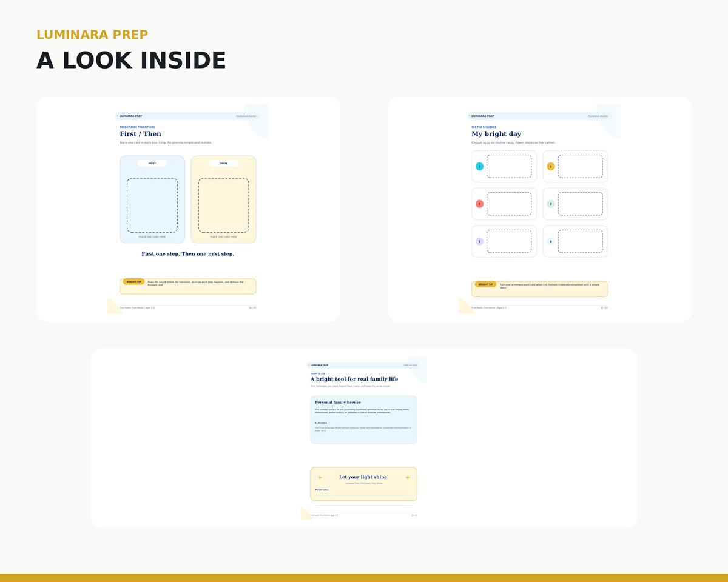Click the dashed slot beside number 4

[581, 204]
